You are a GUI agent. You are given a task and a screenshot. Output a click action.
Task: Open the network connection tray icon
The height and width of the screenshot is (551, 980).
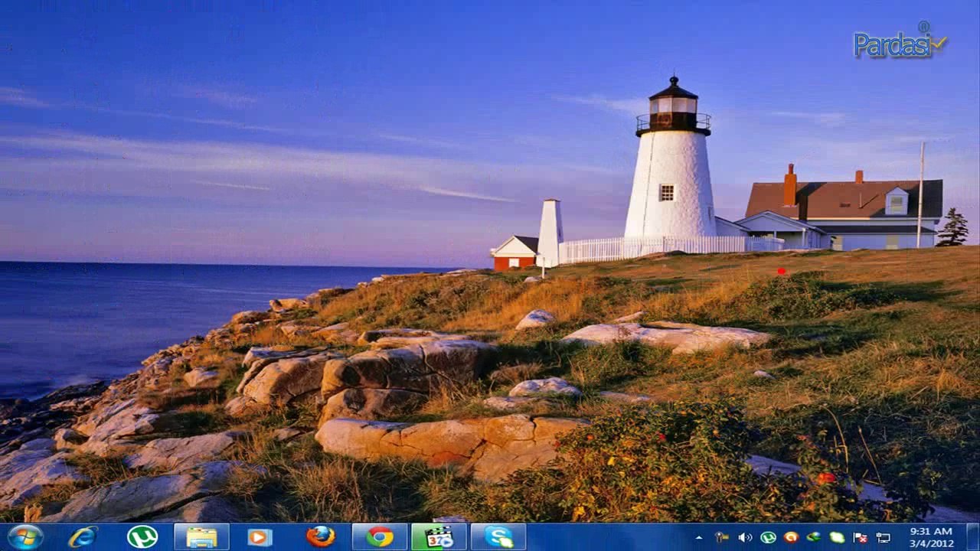pyautogui.click(x=883, y=537)
